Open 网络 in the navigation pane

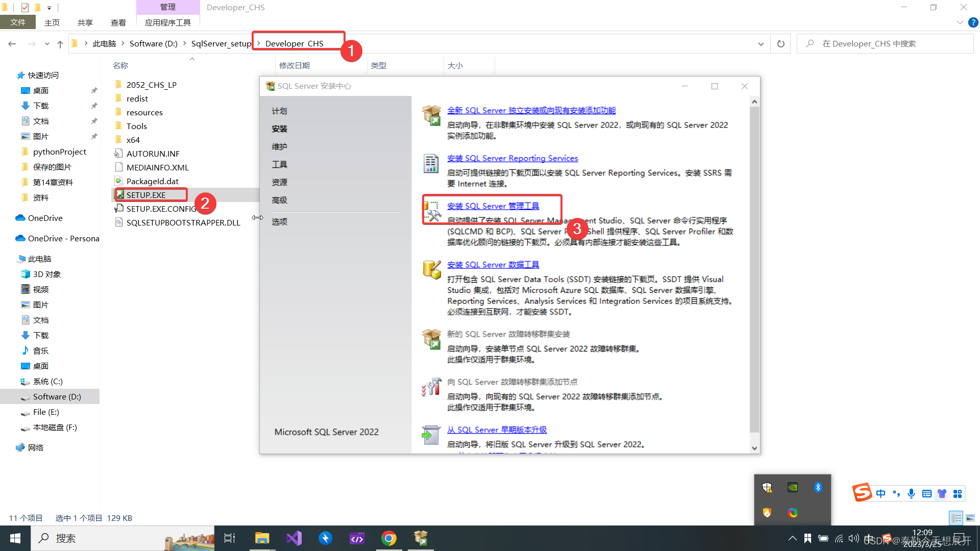point(35,447)
